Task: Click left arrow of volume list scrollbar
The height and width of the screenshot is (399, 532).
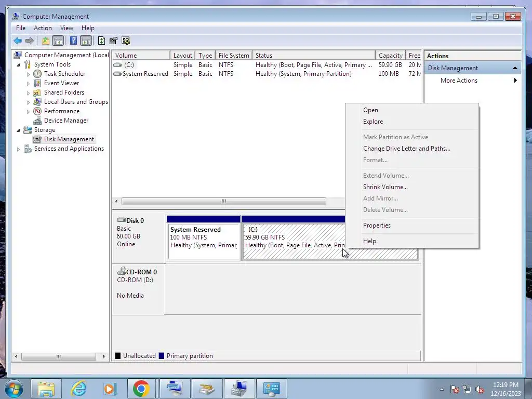Action: click(116, 201)
